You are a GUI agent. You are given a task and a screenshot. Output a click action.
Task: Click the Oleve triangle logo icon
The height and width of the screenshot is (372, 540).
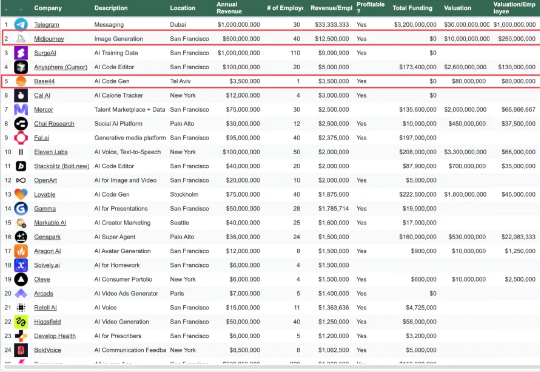(21, 279)
